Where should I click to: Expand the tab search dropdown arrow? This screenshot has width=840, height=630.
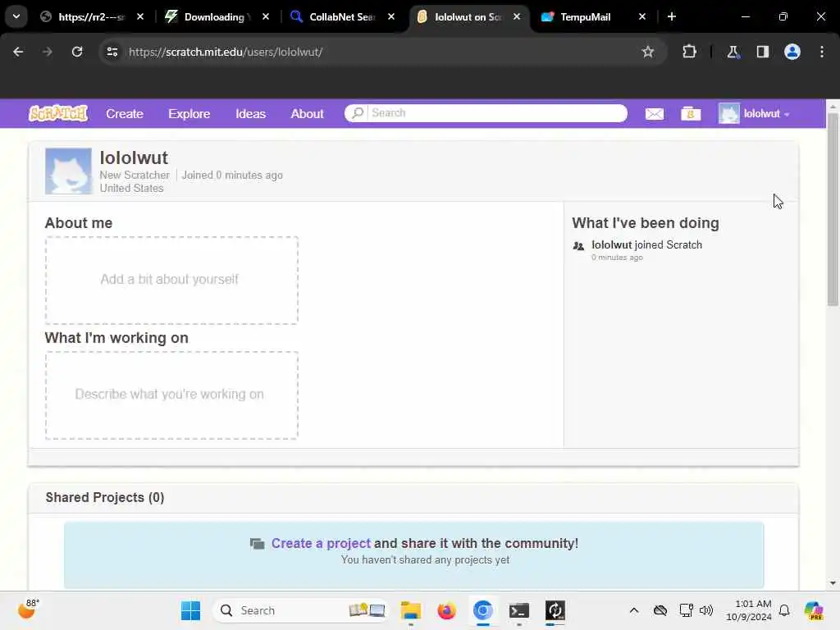coord(16,16)
